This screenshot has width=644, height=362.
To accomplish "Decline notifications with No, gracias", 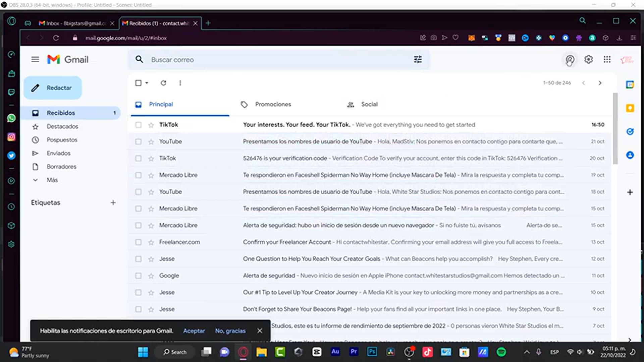I will [x=230, y=331].
